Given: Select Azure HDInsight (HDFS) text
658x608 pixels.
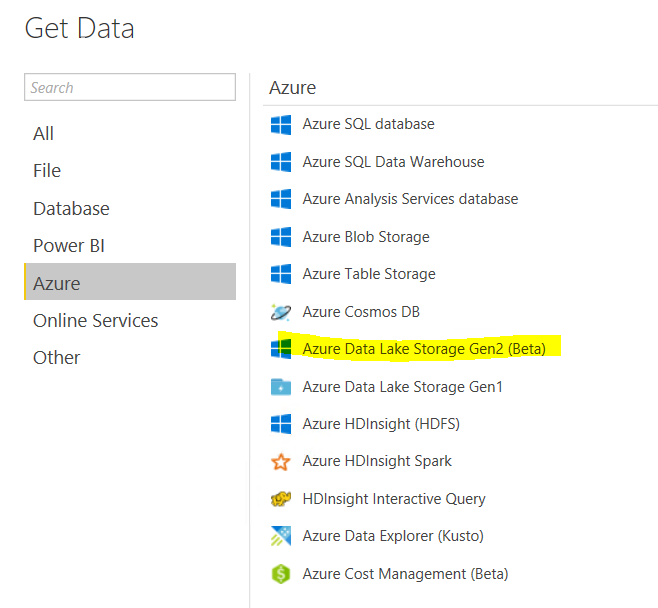Looking at the screenshot, I should coord(381,424).
